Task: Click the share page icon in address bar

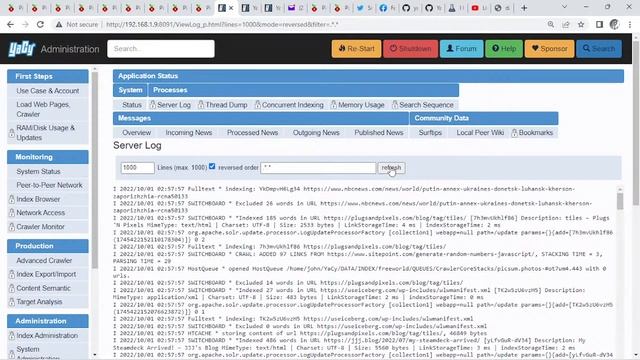Action: (566, 24)
